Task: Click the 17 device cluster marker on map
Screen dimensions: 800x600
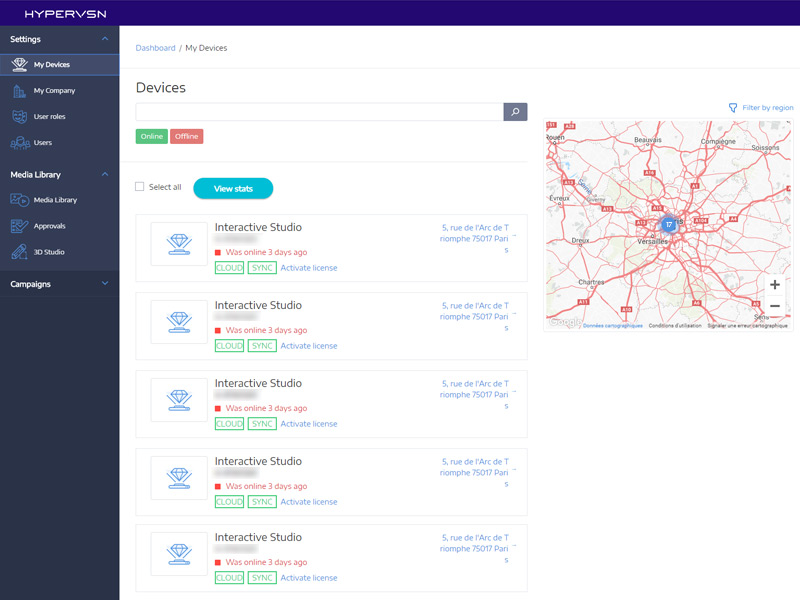Action: click(x=668, y=224)
